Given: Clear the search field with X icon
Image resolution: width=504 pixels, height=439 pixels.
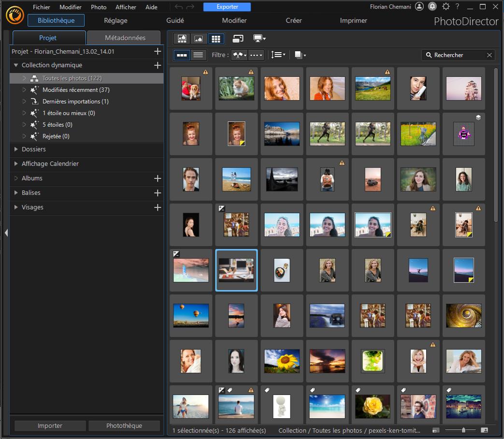Looking at the screenshot, I should pyautogui.click(x=490, y=55).
